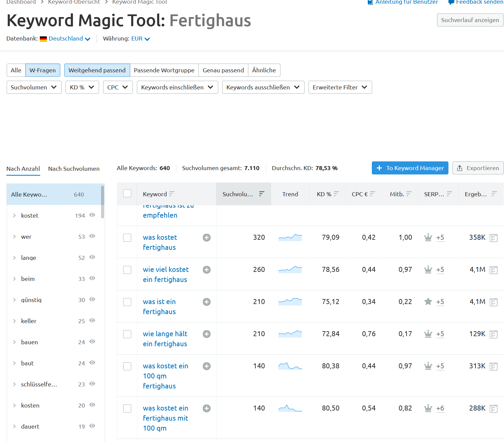Screen dimensions: 504x442
Task: Select Ähnliche match type
Action: point(264,70)
